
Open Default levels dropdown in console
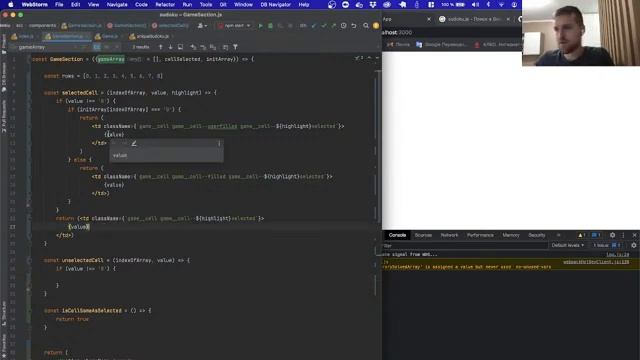click(x=567, y=245)
